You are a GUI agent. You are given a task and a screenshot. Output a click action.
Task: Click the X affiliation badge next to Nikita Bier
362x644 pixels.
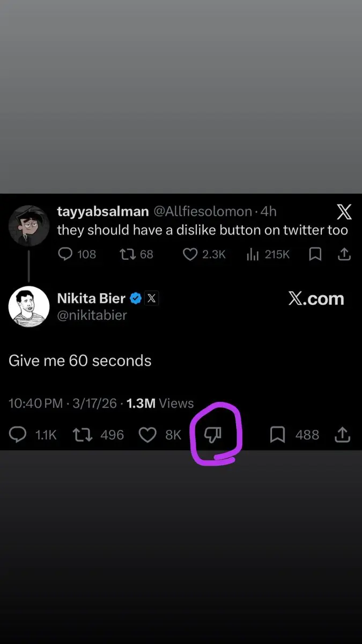pyautogui.click(x=152, y=298)
